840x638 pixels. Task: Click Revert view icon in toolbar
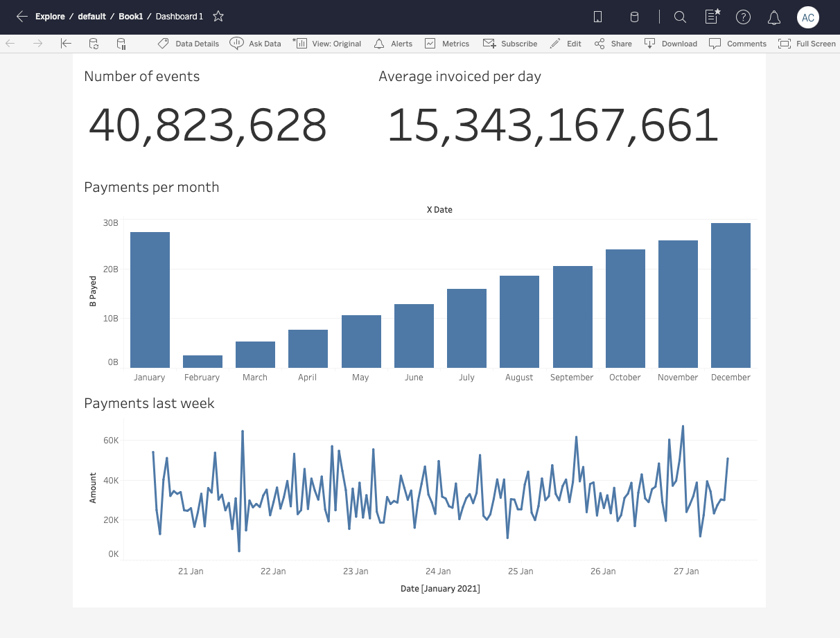click(66, 44)
